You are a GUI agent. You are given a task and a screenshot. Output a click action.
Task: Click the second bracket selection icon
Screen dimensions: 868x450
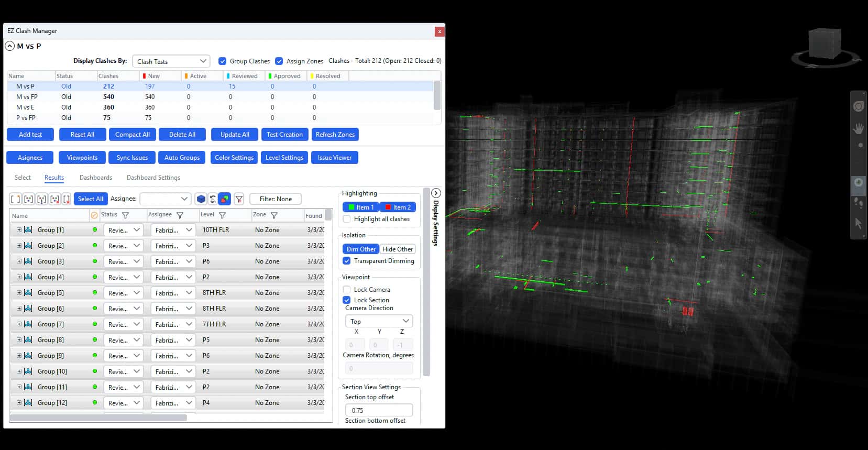pyautogui.click(x=28, y=199)
